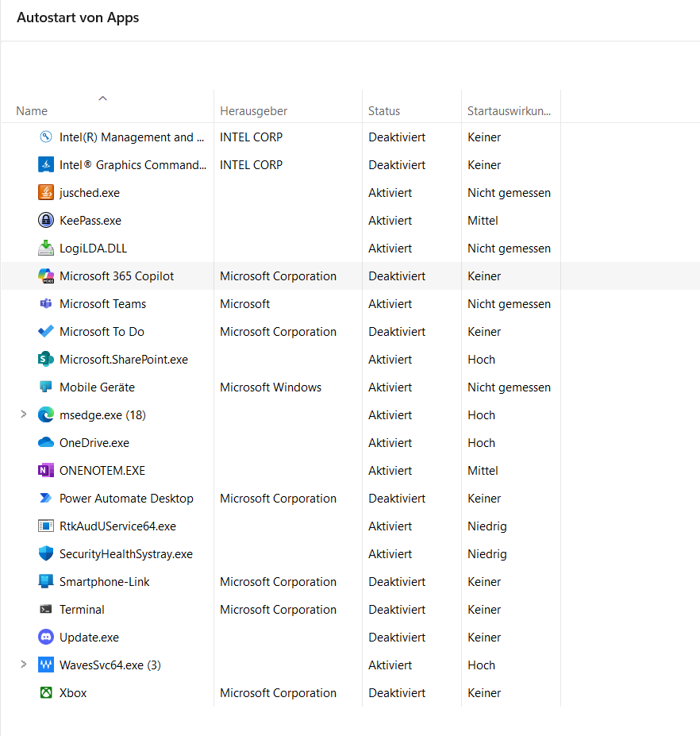
Task: Click Aktiviert status of jusched.exe
Action: coord(390,193)
